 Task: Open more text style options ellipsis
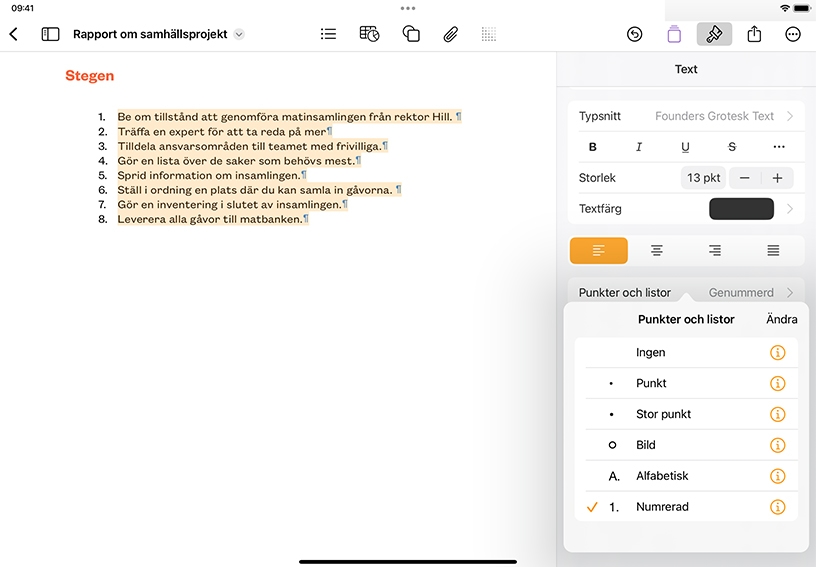click(779, 147)
